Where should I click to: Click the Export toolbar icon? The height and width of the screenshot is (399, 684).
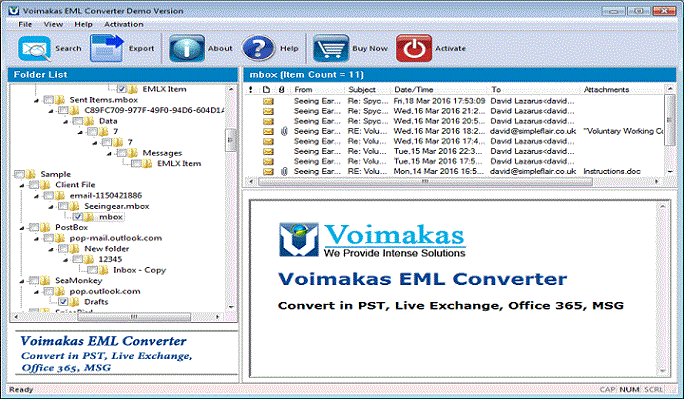point(106,48)
